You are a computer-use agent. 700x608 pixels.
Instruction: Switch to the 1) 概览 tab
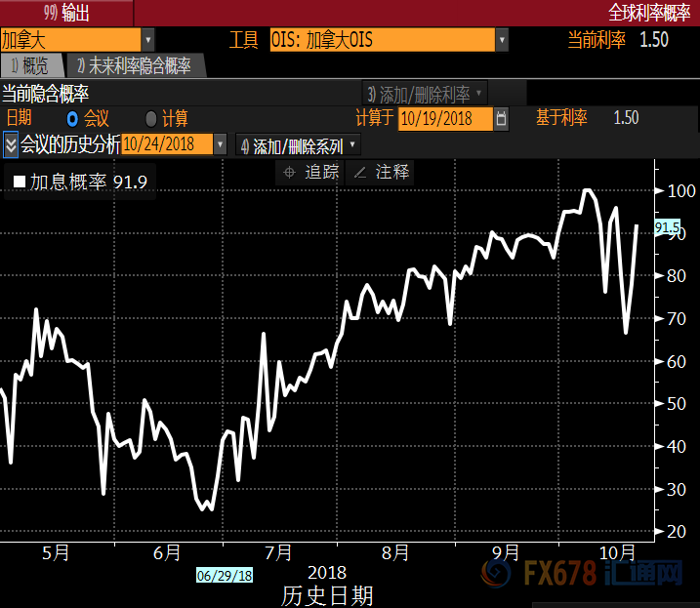click(32, 65)
